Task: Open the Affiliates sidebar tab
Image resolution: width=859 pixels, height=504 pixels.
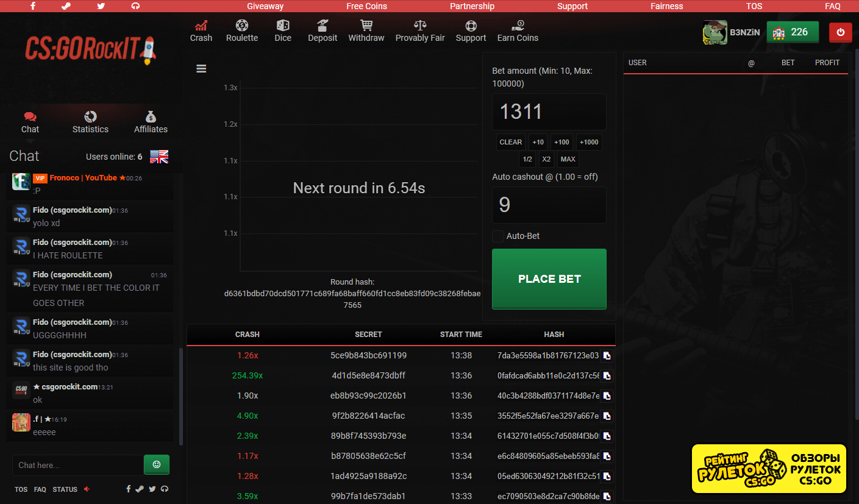Action: click(x=151, y=122)
